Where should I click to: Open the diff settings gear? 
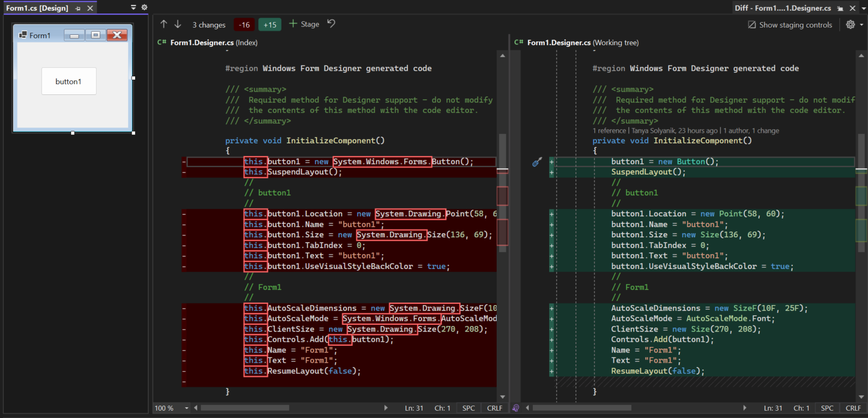coord(850,24)
